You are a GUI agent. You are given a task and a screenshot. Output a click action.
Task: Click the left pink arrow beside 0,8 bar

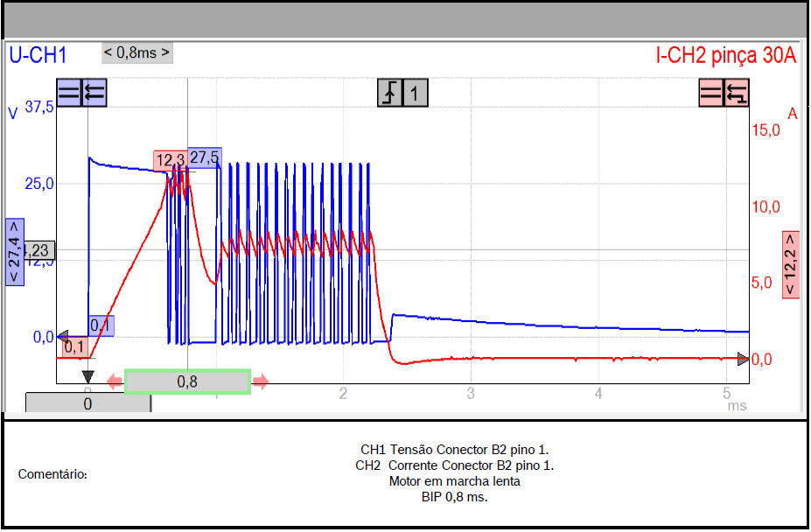(115, 381)
